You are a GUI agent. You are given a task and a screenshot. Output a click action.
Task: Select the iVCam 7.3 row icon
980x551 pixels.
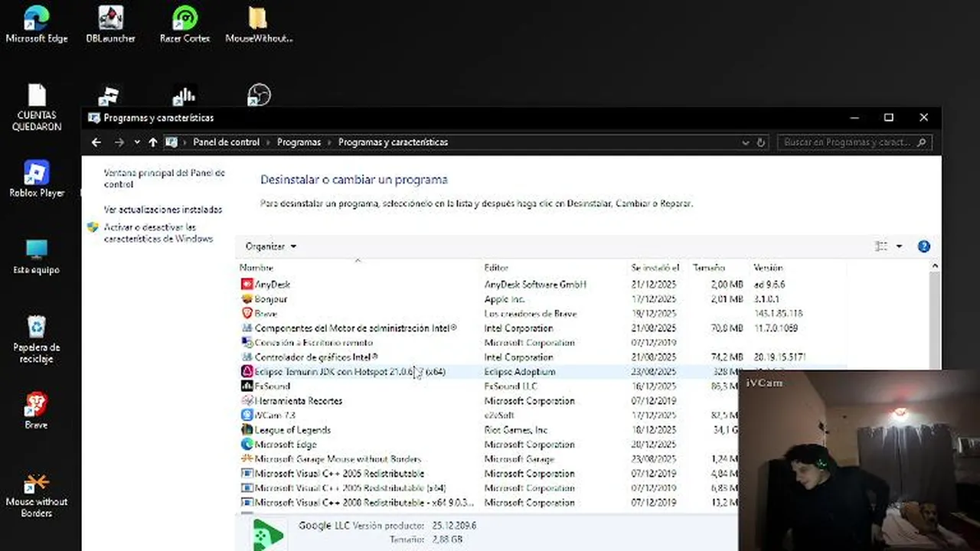247,415
